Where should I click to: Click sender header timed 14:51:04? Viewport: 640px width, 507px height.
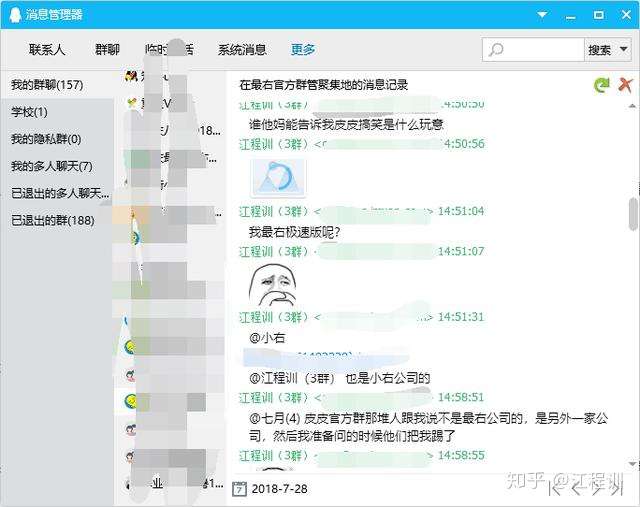[362, 211]
